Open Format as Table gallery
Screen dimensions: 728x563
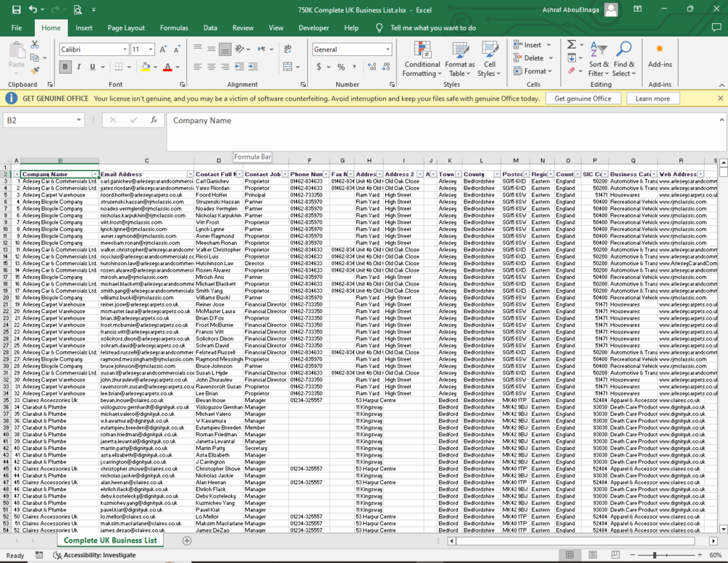[460, 59]
